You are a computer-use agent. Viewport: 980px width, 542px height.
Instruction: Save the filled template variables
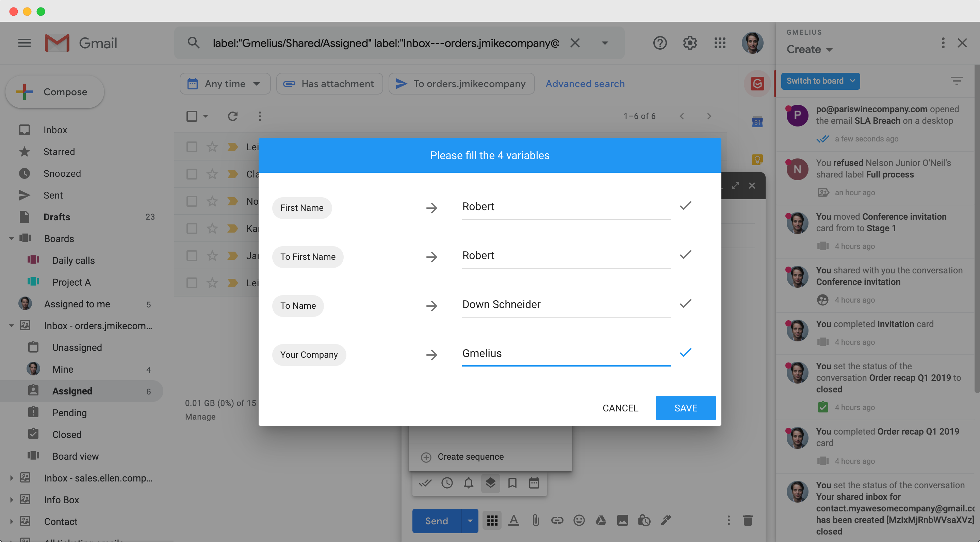686,408
